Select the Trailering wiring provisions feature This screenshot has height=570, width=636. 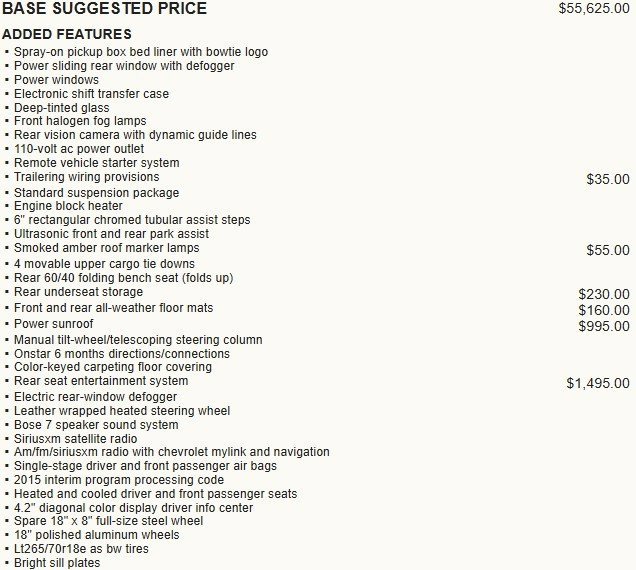pos(86,177)
